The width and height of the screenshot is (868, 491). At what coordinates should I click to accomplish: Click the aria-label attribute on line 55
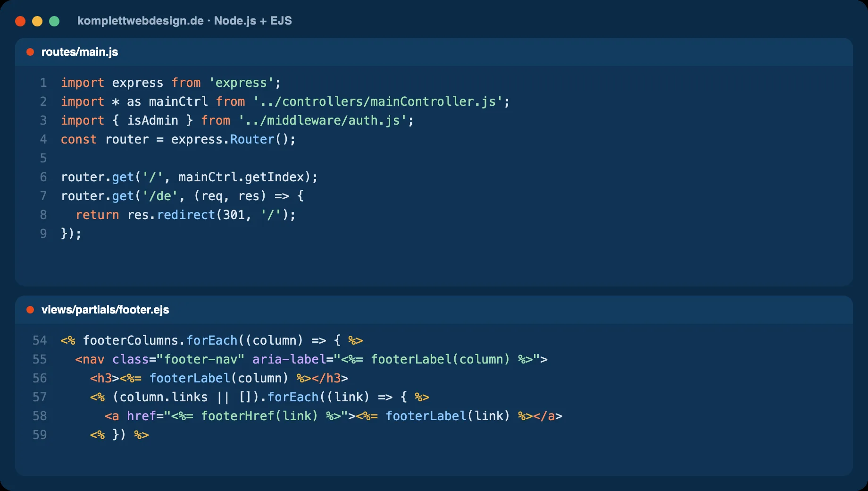tap(289, 359)
